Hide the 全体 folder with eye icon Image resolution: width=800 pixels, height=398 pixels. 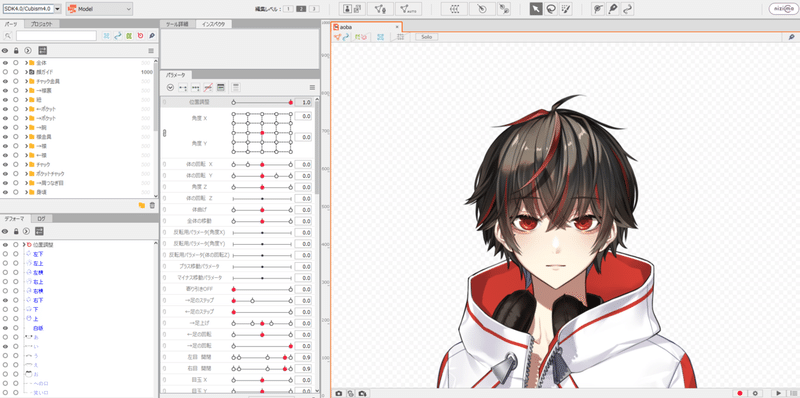[x=5, y=63]
